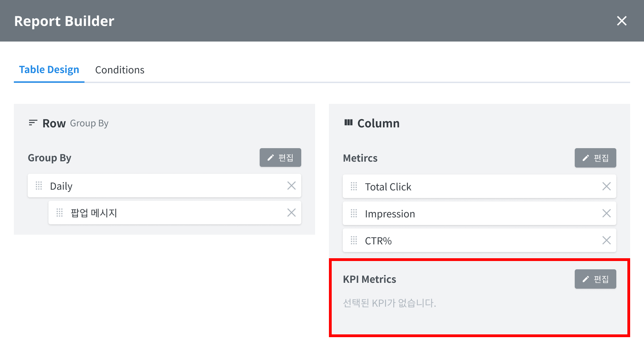Delete the CTR% metric
Image resolution: width=644 pixels, height=351 pixels.
pyautogui.click(x=606, y=241)
